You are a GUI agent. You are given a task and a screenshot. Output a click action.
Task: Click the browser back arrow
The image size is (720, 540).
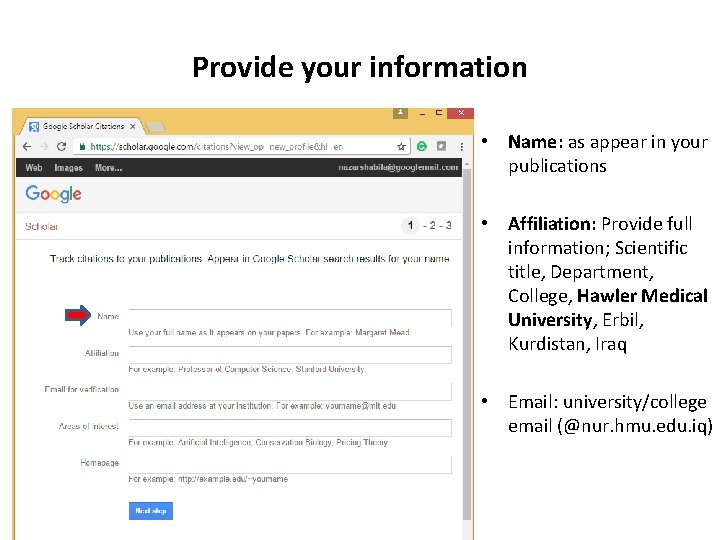[27, 146]
